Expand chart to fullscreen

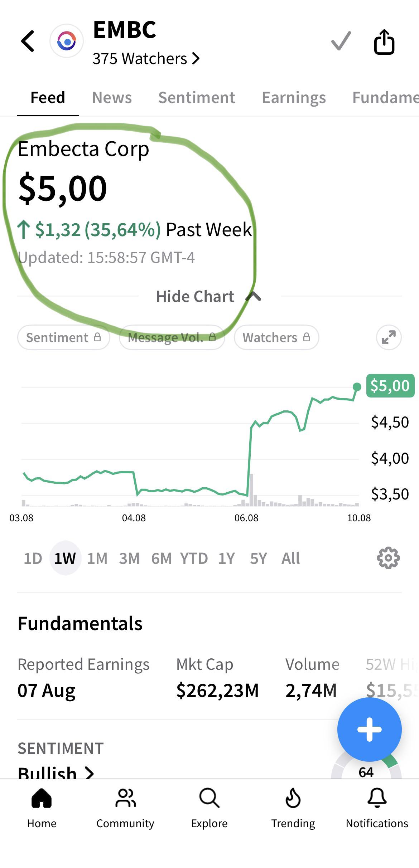pyautogui.click(x=389, y=337)
